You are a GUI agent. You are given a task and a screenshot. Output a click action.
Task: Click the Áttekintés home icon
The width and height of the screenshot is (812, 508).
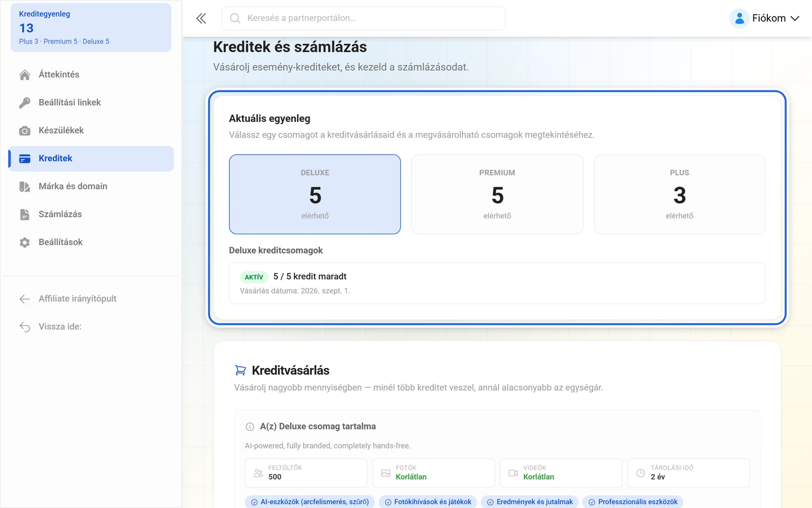25,75
